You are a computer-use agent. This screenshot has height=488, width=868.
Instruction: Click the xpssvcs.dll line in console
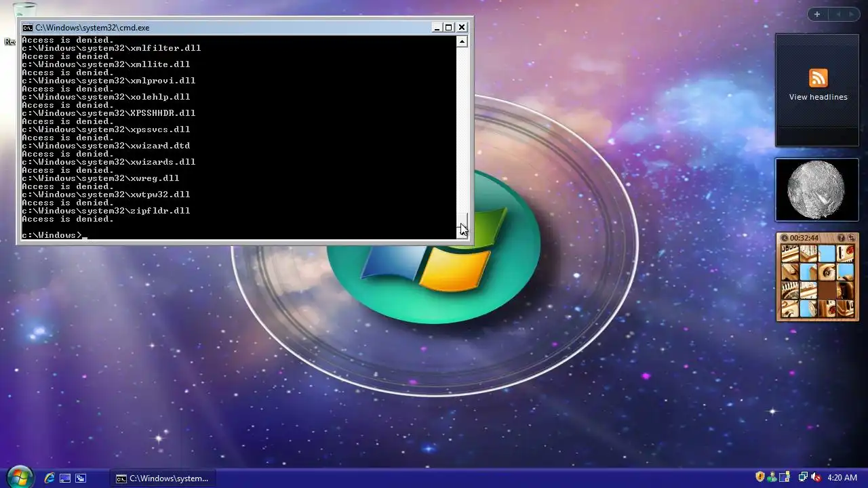coord(106,129)
